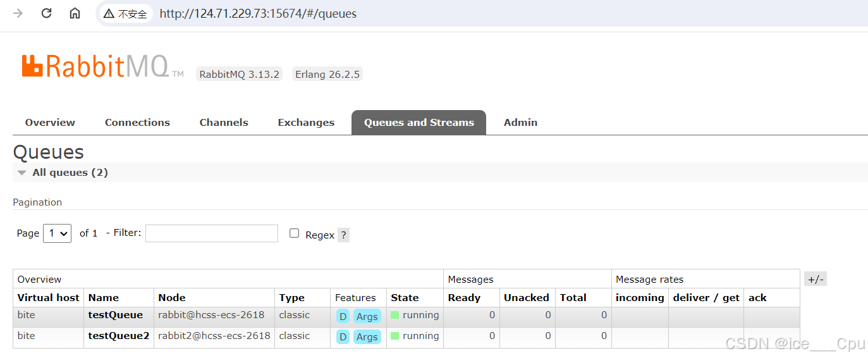Switch to the Overview tab
The width and height of the screenshot is (868, 358).
(50, 123)
